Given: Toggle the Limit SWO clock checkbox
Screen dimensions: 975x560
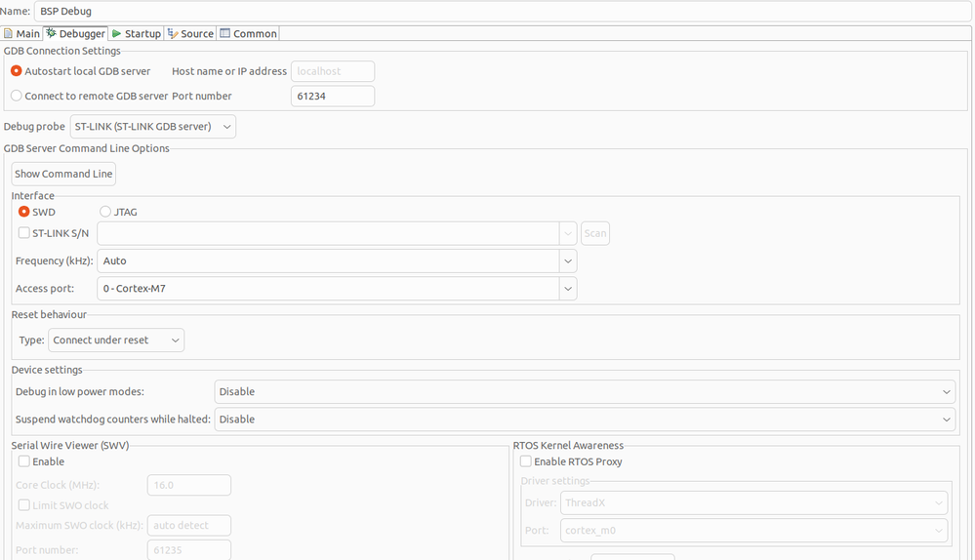Looking at the screenshot, I should click(x=23, y=505).
